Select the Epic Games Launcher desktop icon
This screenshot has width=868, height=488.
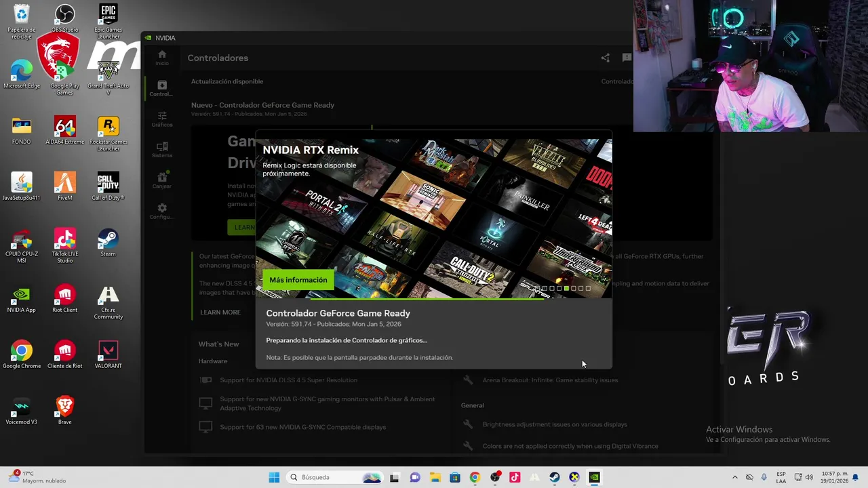[108, 22]
